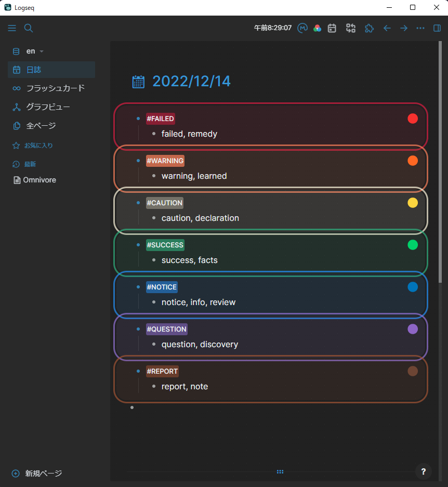Click the bullet of the #SUCCESS block
Screen dimensions: 448x487
(x=138, y=245)
